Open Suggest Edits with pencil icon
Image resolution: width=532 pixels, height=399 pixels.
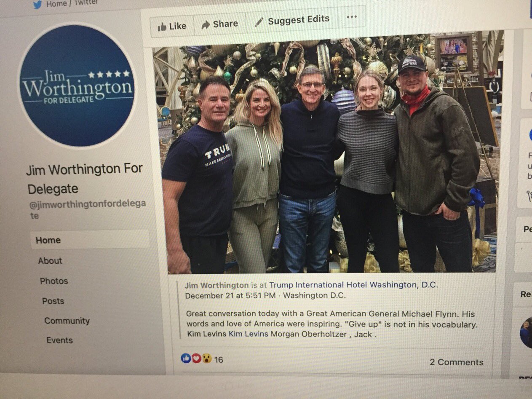(x=292, y=21)
